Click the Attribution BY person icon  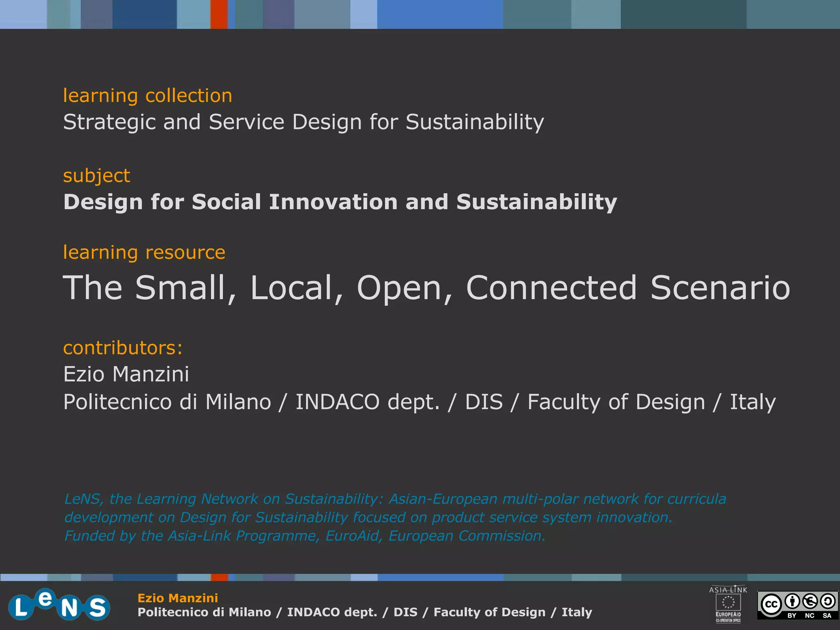792,601
